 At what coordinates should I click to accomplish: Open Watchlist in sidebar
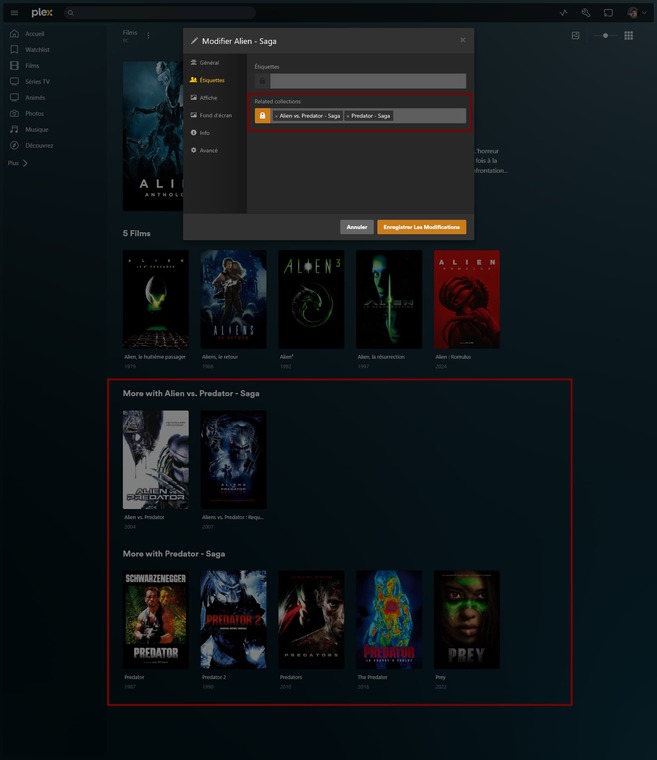pyautogui.click(x=37, y=49)
